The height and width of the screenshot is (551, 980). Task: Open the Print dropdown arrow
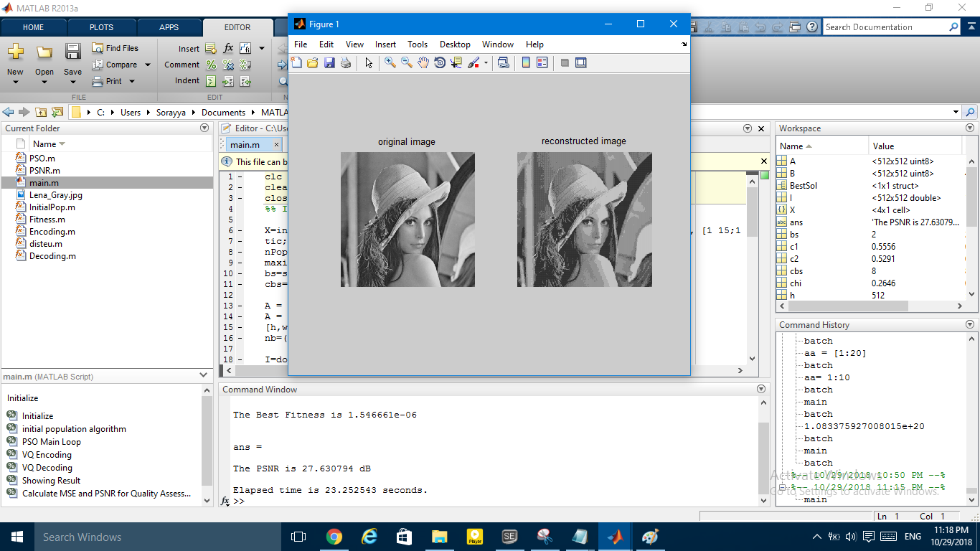point(132,81)
